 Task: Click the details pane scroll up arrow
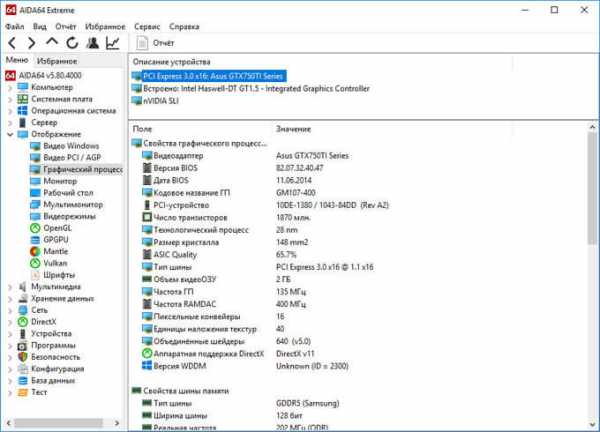click(x=592, y=127)
